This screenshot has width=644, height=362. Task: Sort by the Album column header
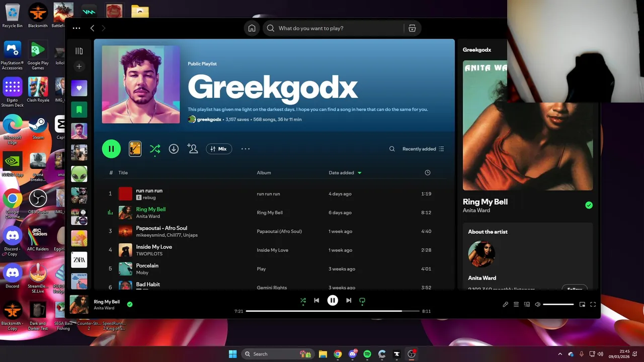pyautogui.click(x=264, y=172)
